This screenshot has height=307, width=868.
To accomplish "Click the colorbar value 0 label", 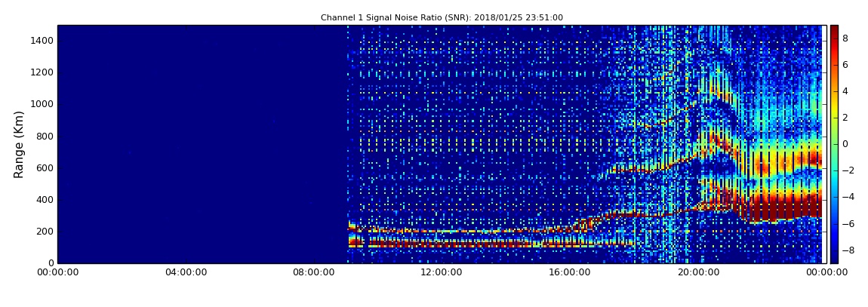I will (845, 144).
